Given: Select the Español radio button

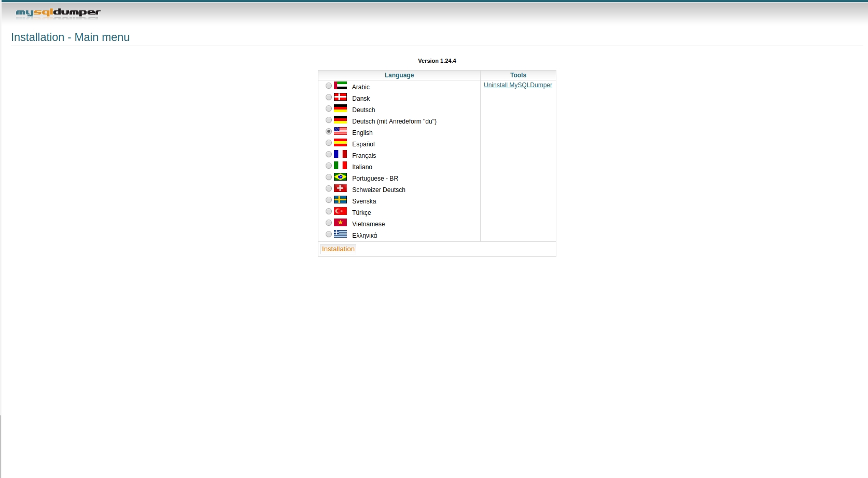Looking at the screenshot, I should 329,143.
